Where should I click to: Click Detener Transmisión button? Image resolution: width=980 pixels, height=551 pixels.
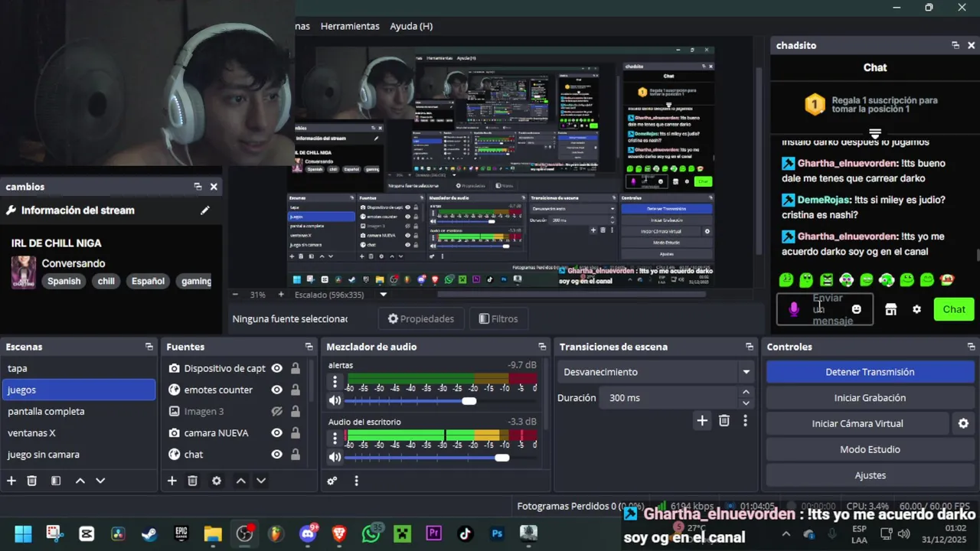pyautogui.click(x=870, y=372)
